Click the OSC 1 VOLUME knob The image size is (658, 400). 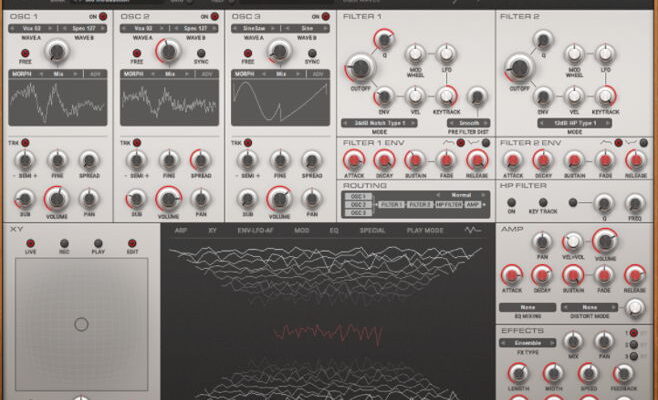click(x=57, y=198)
